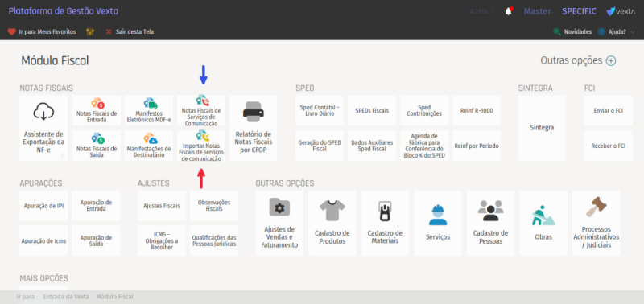This screenshot has width=644, height=304.
Task: Open Apuração de Saída
Action: (96, 240)
